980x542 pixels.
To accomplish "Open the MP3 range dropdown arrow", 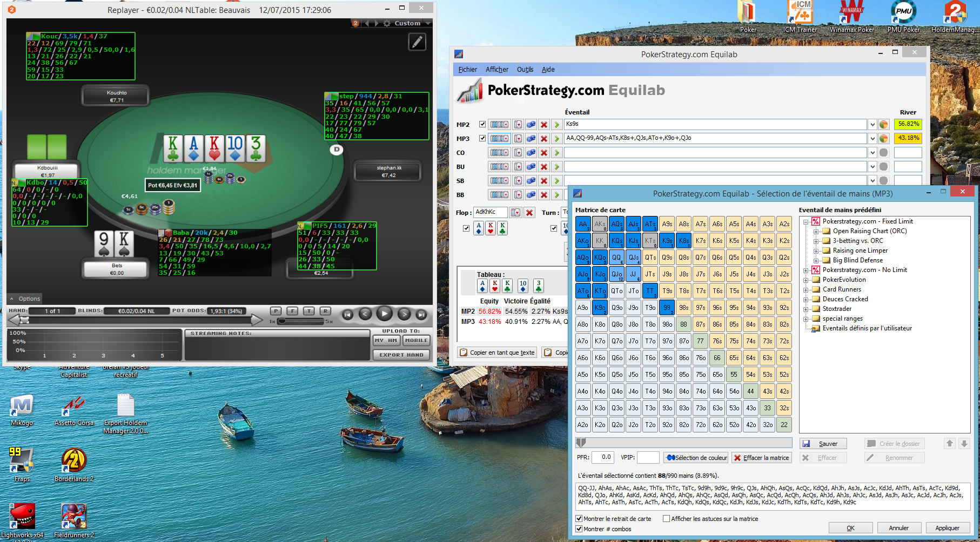I will pyautogui.click(x=872, y=139).
